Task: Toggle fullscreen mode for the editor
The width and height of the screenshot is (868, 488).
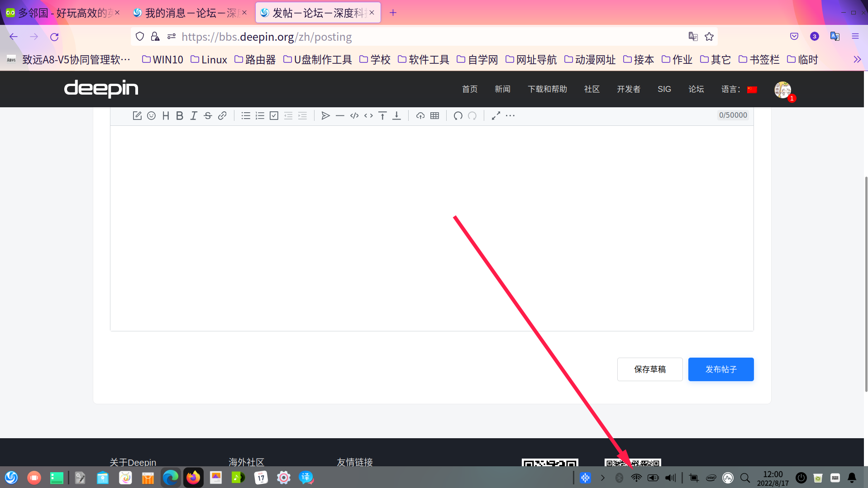Action: 496,116
